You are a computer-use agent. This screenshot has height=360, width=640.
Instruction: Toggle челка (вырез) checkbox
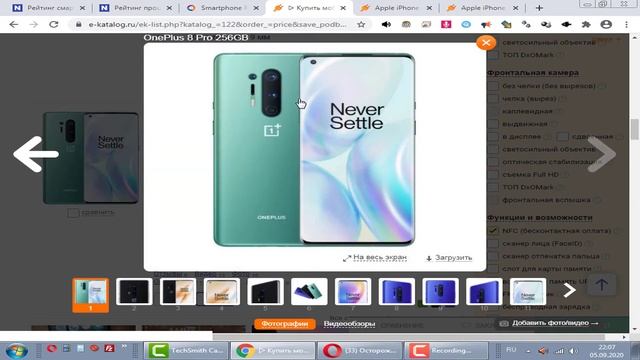(x=493, y=98)
